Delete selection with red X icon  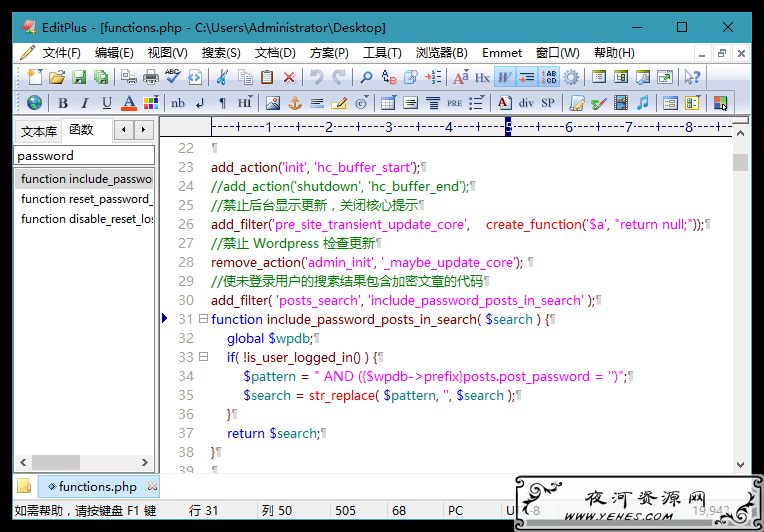[x=289, y=77]
